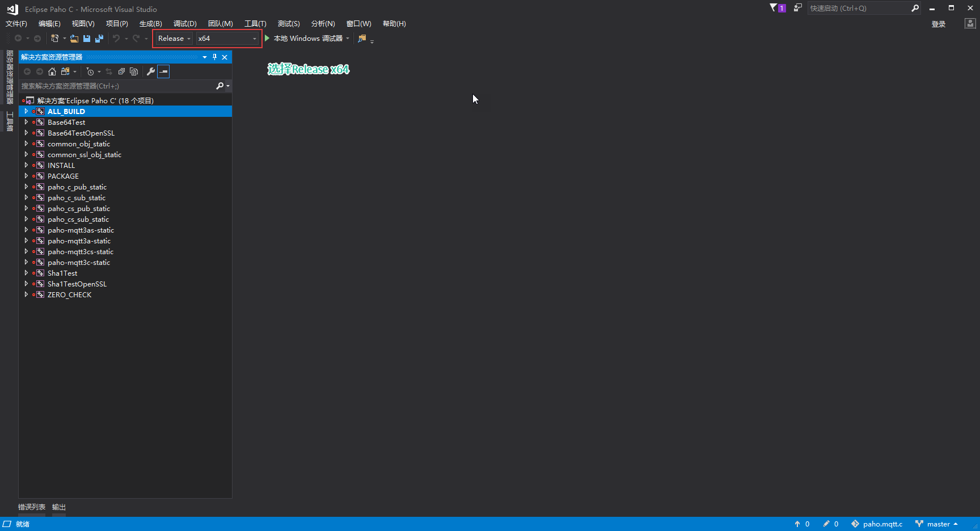This screenshot has height=531, width=980.
Task: Click the solutions and folders view switch icon
Action: pos(65,71)
